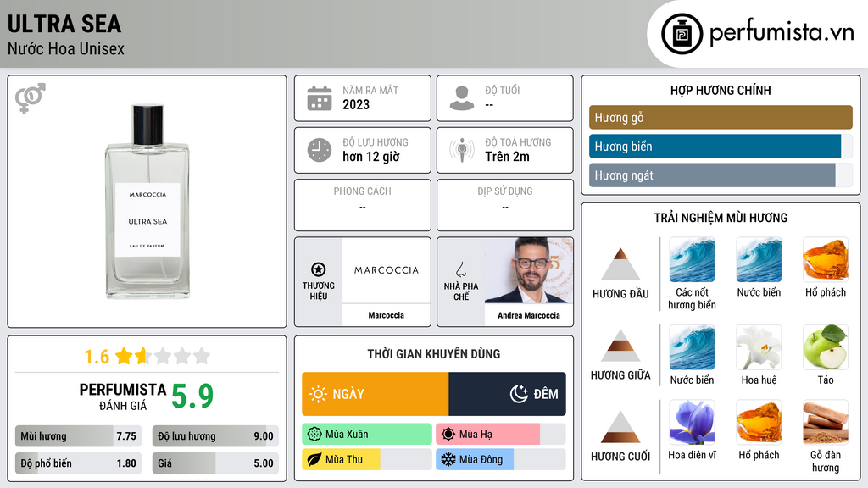The height and width of the screenshot is (488, 868).
Task: Click the release year value 2023
Action: pos(356,105)
